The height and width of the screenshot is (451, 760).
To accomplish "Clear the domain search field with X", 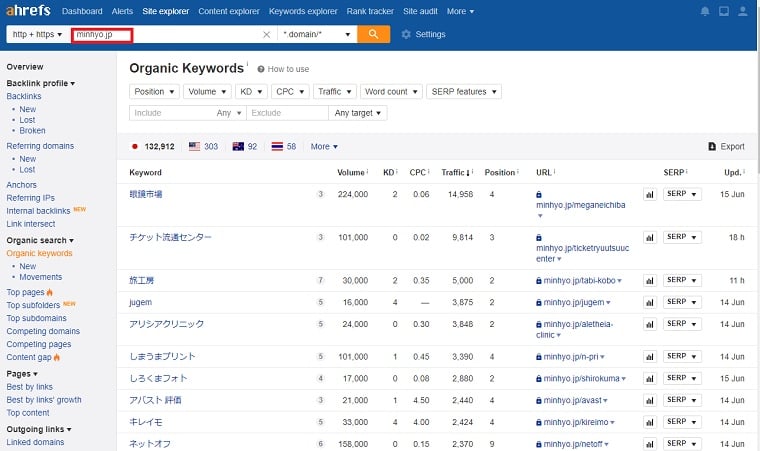I will click(x=266, y=34).
